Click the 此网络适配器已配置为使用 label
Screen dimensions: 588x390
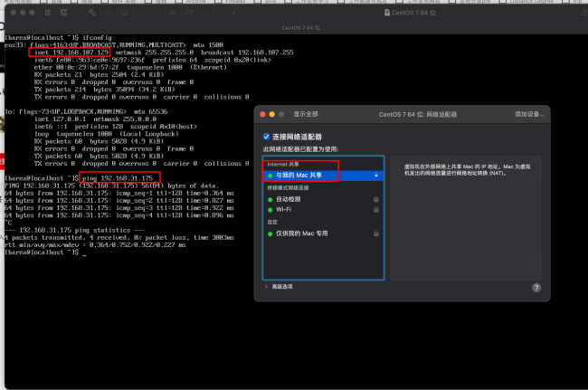tap(300, 149)
